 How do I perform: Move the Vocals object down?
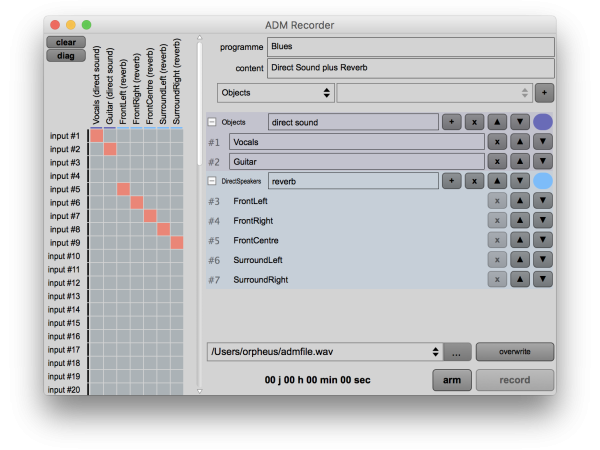543,142
